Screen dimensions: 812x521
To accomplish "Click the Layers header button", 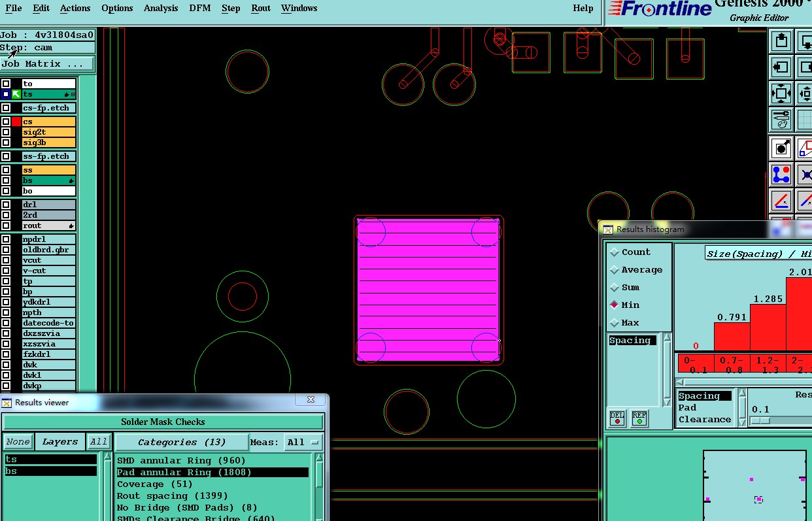I will click(x=60, y=442).
